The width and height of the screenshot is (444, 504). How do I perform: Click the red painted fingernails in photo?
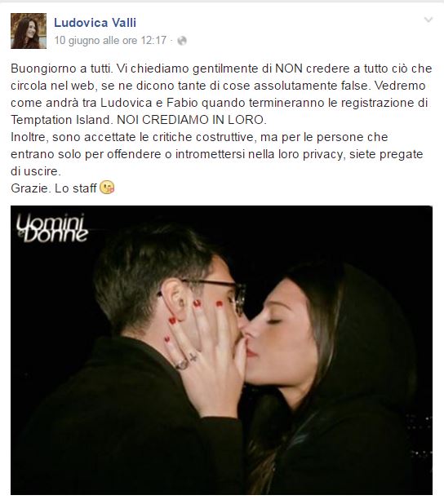pyautogui.click(x=193, y=318)
